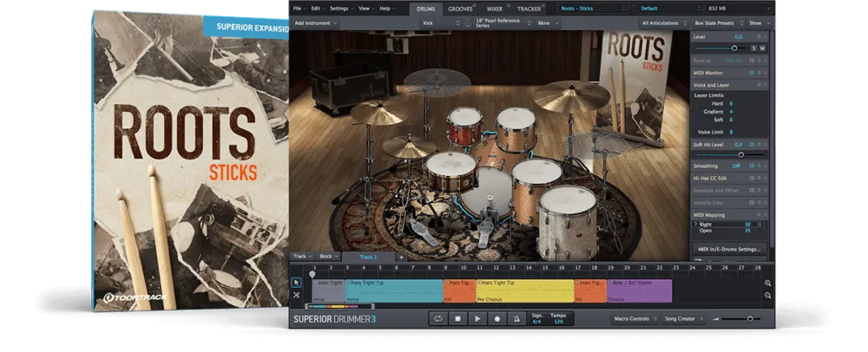Toggle the MIDI Monitor power button
This screenshot has height=352, width=868.
point(752,73)
